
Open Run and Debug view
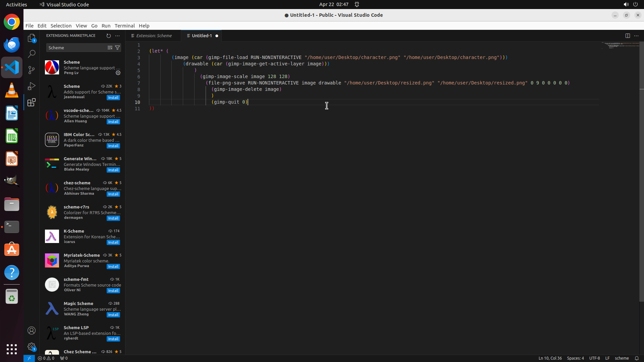(x=32, y=86)
